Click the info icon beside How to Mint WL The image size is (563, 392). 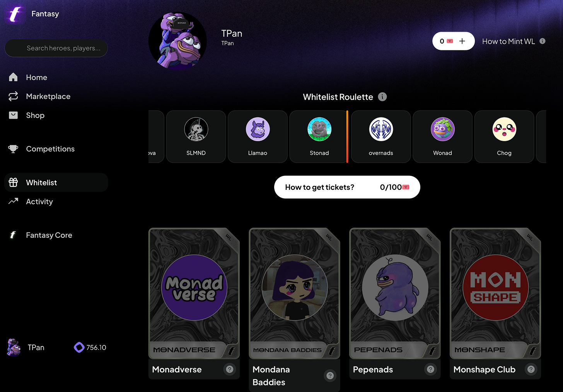point(543,41)
